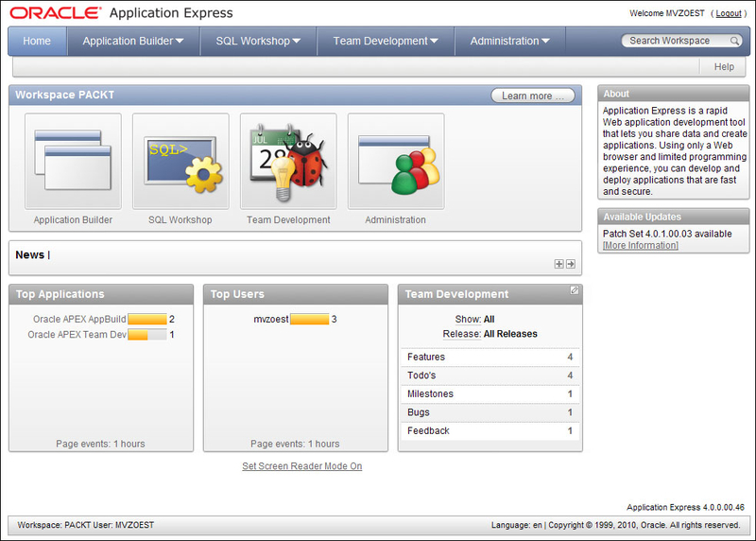
Task: Click the Oracle APEX AppBuild usage bar
Action: [147, 320]
